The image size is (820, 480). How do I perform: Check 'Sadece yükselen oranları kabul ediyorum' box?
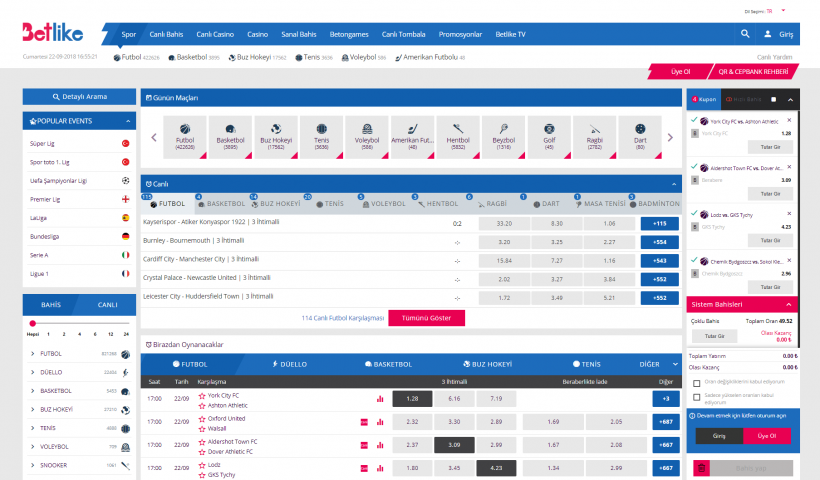[697, 397]
